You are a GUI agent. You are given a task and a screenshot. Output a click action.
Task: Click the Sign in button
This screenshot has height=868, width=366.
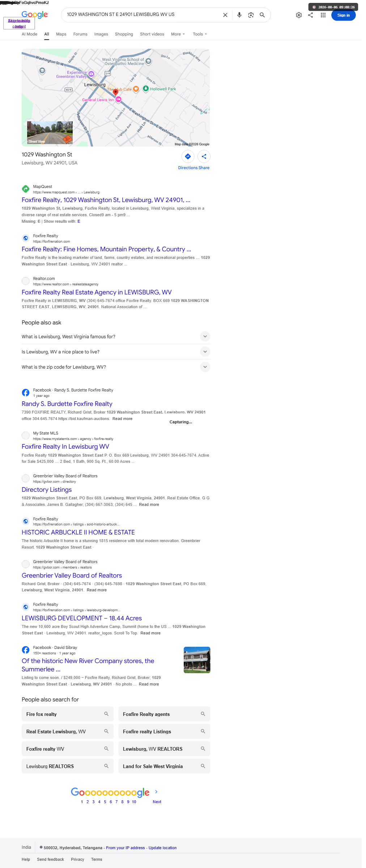(343, 15)
